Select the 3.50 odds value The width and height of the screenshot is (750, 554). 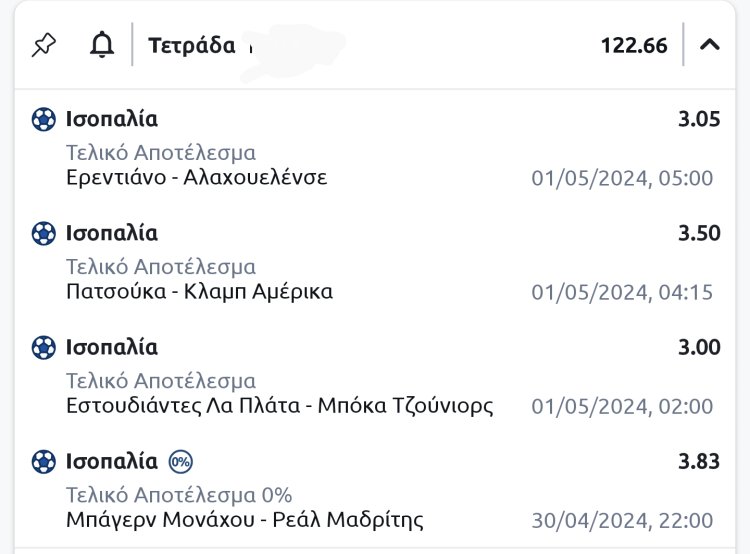point(699,234)
